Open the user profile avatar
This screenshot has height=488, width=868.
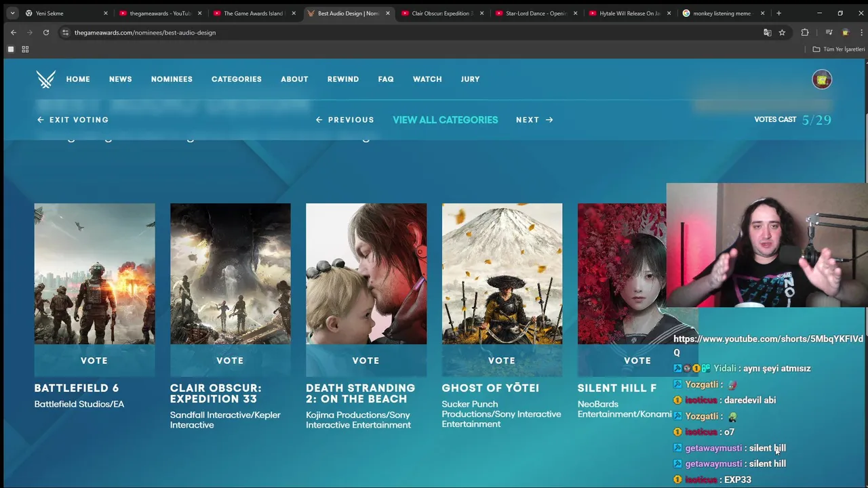coord(822,79)
